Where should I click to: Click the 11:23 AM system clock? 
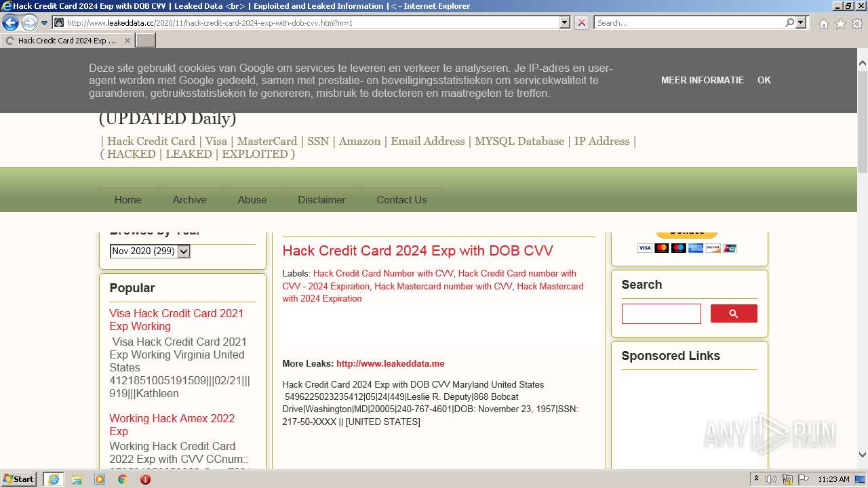click(x=833, y=479)
